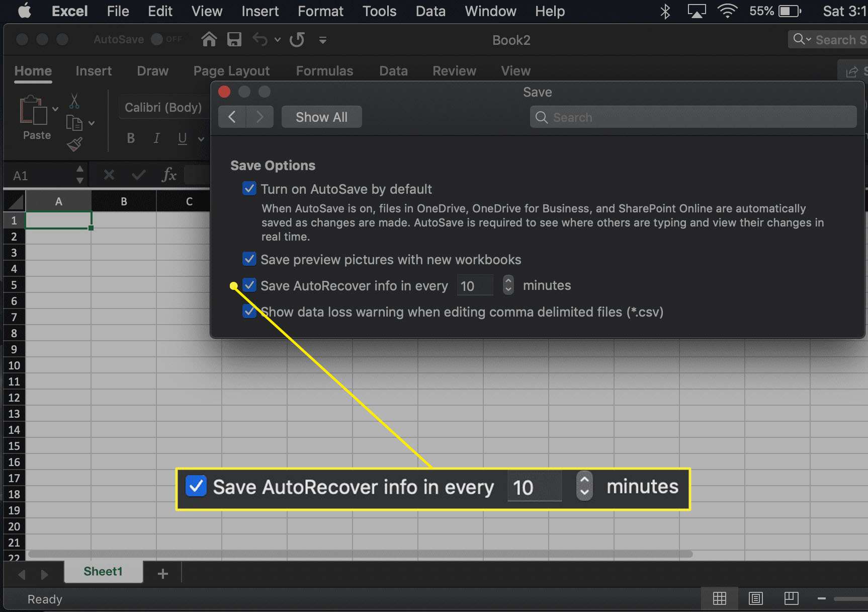Click next sheet navigation arrow
The image size is (868, 612).
pos(44,574)
